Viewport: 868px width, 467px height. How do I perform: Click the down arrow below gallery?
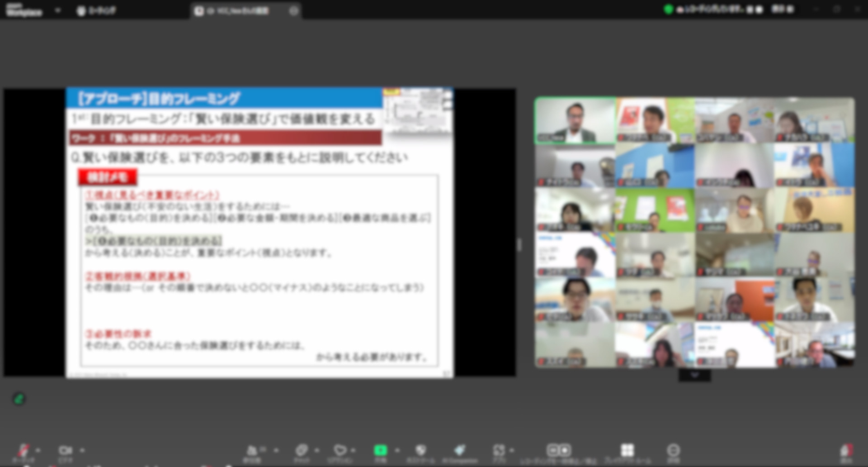pyautogui.click(x=694, y=375)
